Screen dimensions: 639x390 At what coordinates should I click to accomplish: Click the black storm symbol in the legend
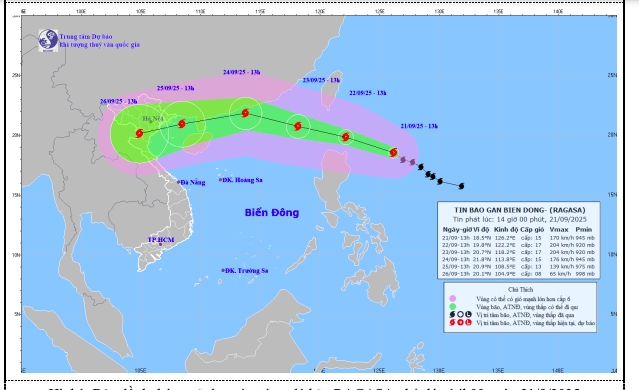pos(452,315)
